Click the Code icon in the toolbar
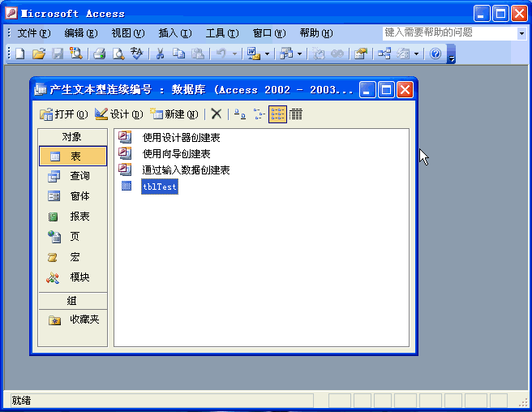This screenshot has height=412, width=532. click(319, 54)
